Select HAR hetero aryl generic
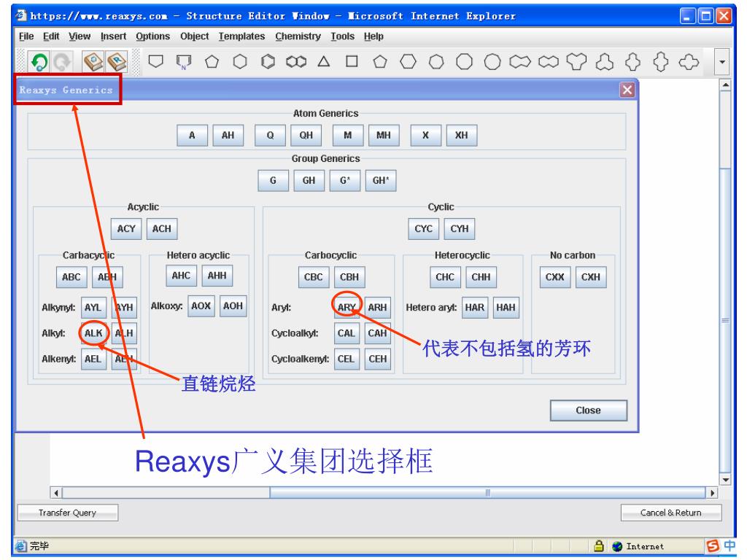 pos(474,308)
